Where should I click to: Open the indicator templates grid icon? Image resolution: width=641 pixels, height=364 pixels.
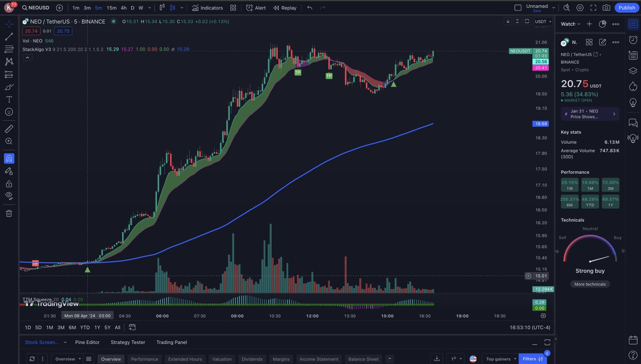click(x=233, y=8)
